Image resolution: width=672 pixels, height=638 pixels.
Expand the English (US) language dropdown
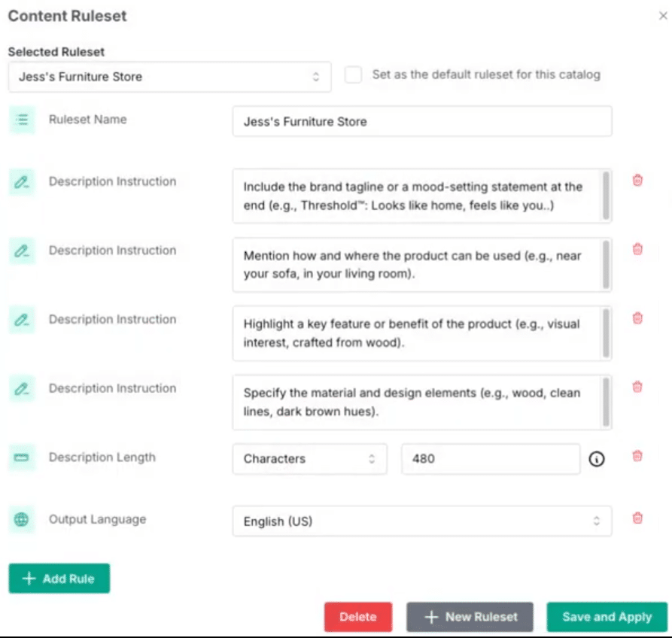pyautogui.click(x=422, y=521)
